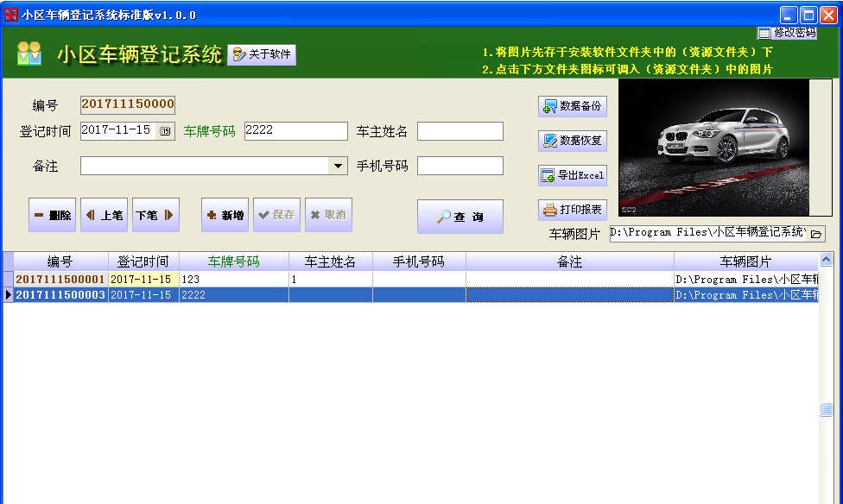
Task: Click the disabled 保存 save button
Action: pos(276,214)
